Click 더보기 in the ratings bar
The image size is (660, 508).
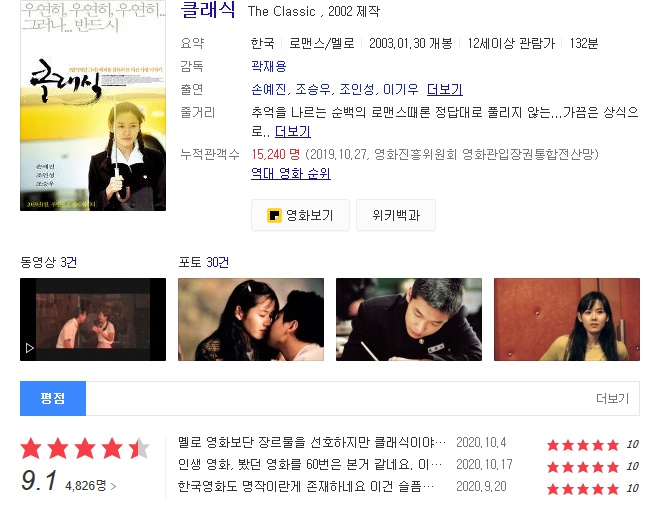pos(612,399)
